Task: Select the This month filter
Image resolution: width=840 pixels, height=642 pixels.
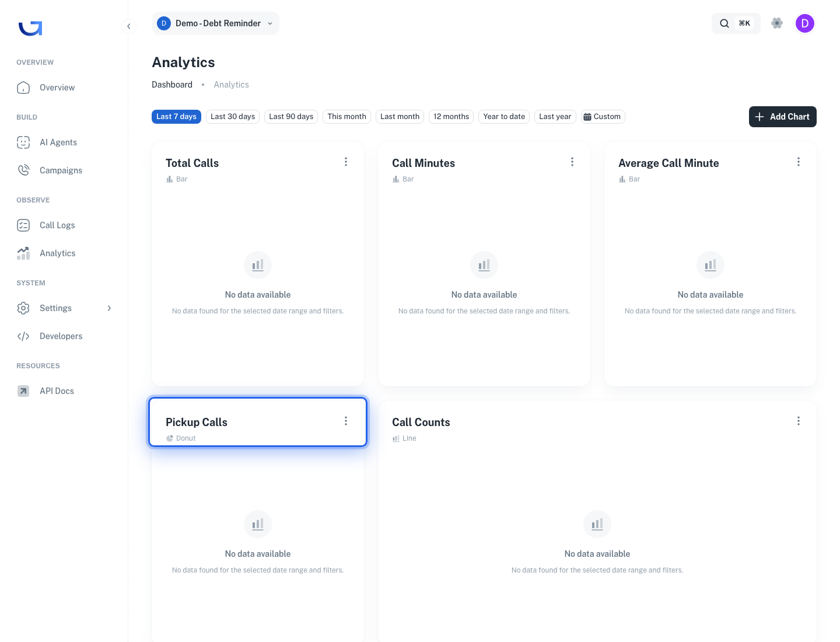Action: pos(347,117)
